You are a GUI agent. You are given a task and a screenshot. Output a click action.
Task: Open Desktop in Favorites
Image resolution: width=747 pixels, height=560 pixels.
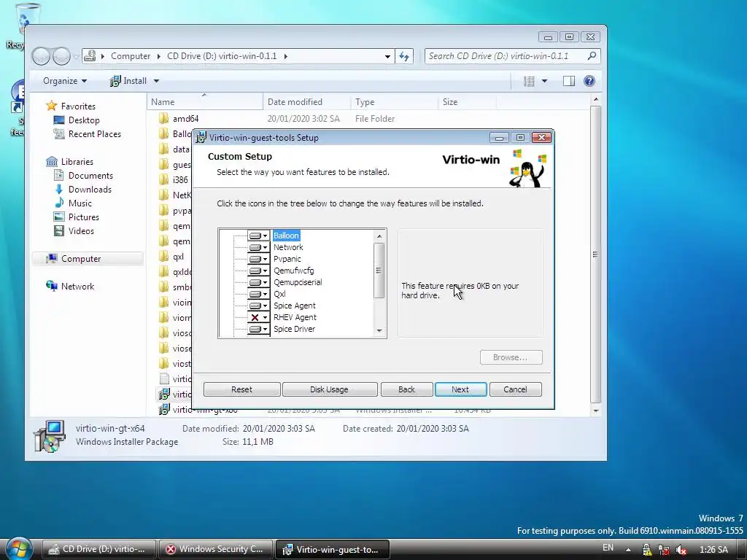84,120
